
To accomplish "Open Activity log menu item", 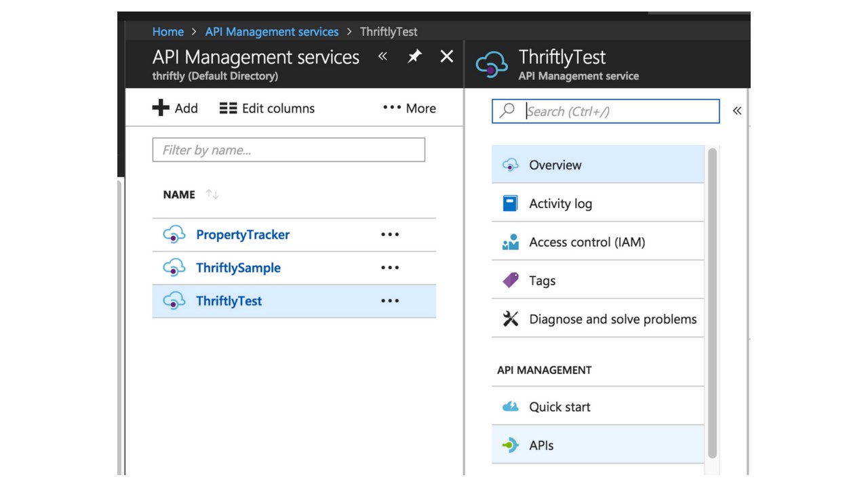I will [x=560, y=203].
